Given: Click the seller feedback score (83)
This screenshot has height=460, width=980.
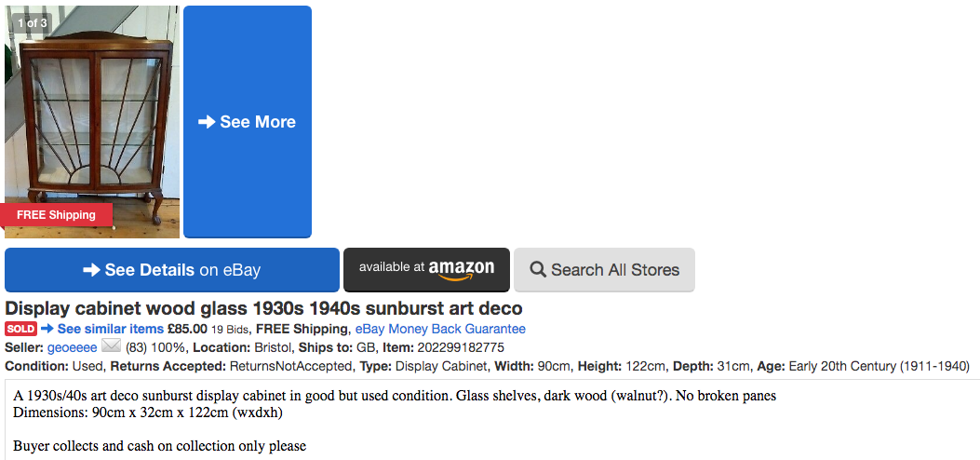Looking at the screenshot, I should click(138, 347).
